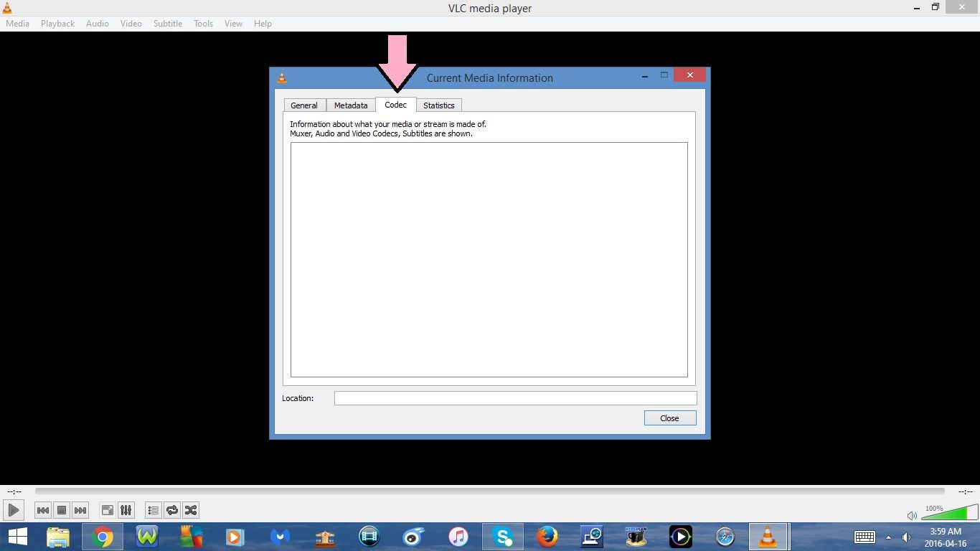980x551 pixels.
Task: Open the Metadata tab
Action: [350, 105]
